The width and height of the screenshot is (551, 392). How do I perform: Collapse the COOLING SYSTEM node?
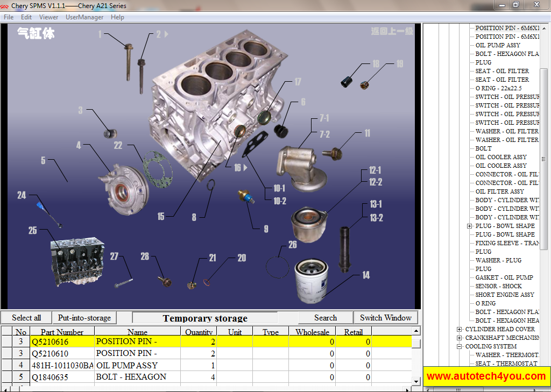tap(460, 346)
